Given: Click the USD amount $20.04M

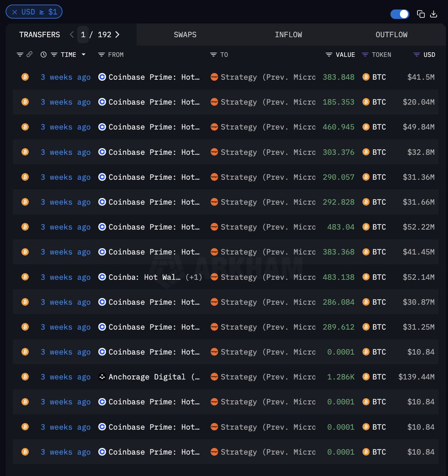Looking at the screenshot, I should (419, 102).
